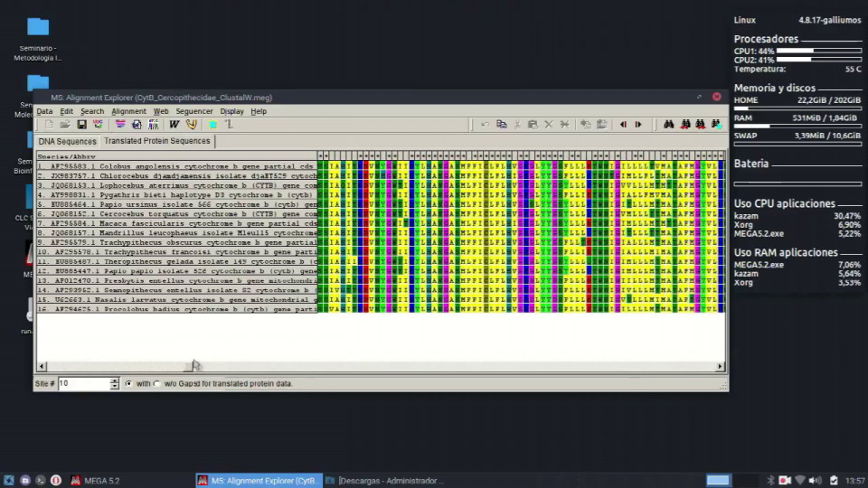The width and height of the screenshot is (868, 488).
Task: Click the move sequence right arrow icon
Action: 638,125
